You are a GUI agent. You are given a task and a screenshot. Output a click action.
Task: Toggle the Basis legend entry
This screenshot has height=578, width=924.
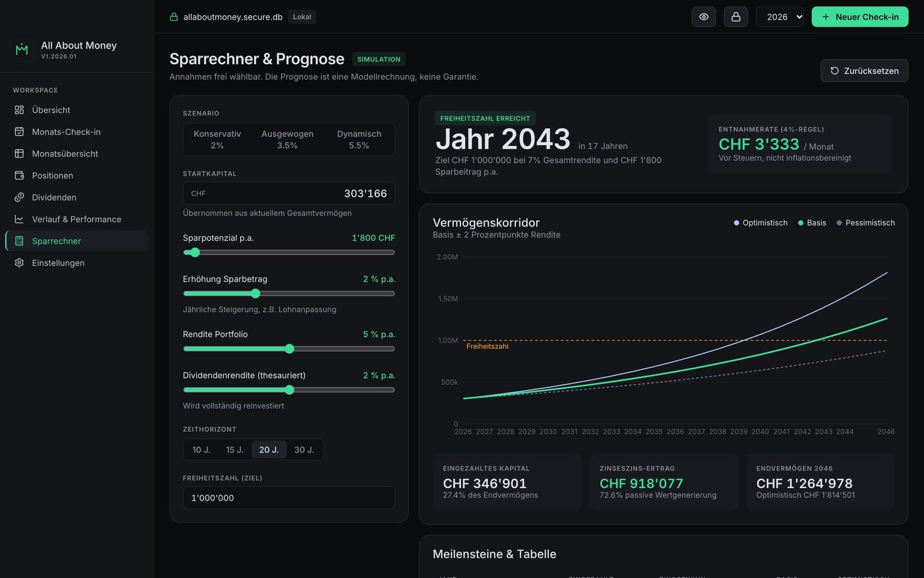point(812,223)
